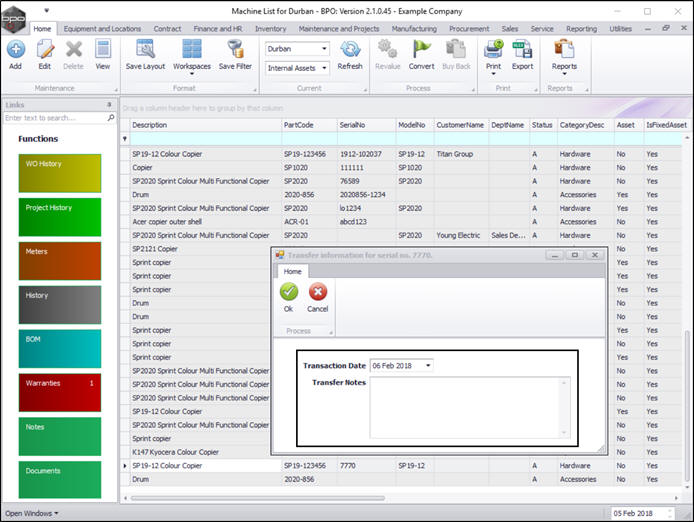Click the Refresh icon
The width and height of the screenshot is (694, 522).
pos(350,52)
